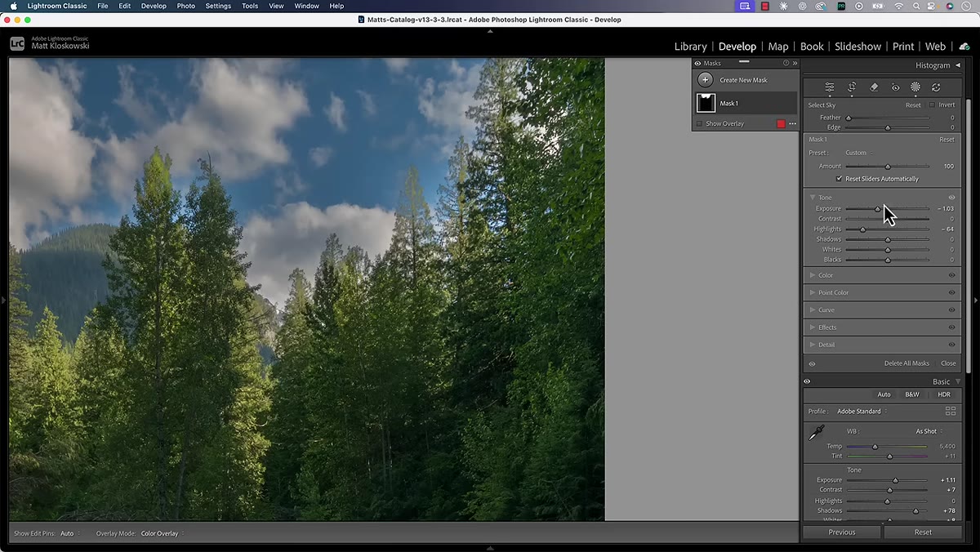The image size is (980, 552).
Task: Pick the White Balance eyedropper tool
Action: (817, 433)
